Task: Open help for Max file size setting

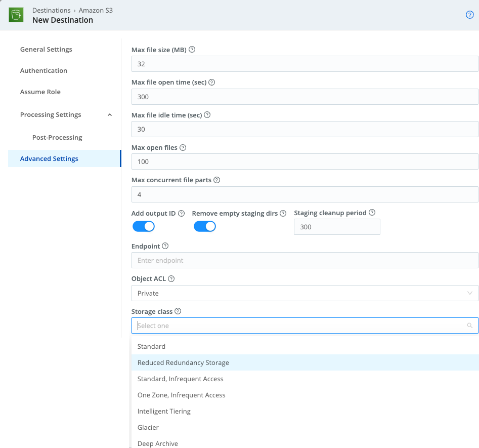Action: (192, 49)
